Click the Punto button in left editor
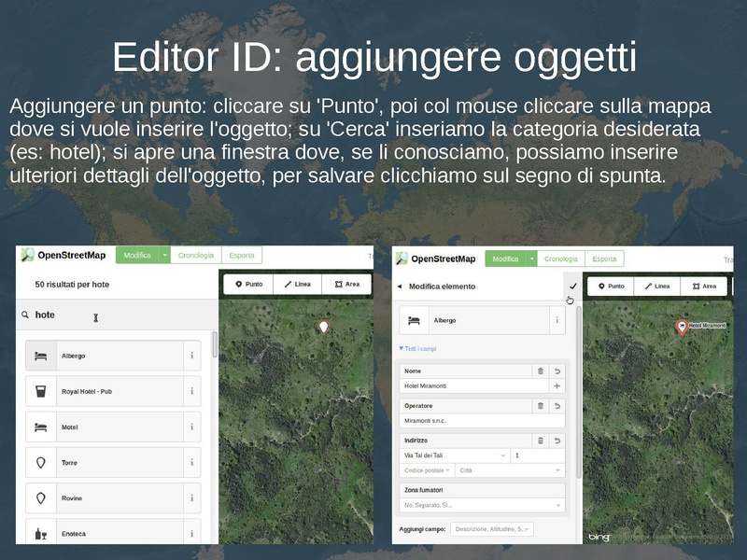This screenshot has height=560, width=747. (248, 284)
